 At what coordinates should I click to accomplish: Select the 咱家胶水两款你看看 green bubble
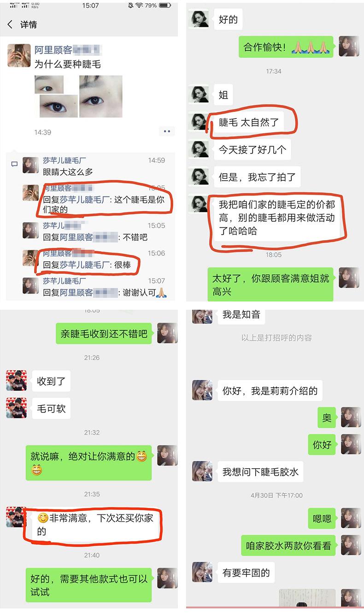(x=288, y=545)
